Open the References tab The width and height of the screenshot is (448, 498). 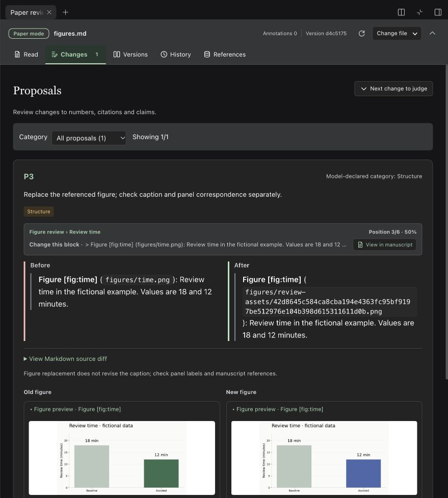pyautogui.click(x=225, y=55)
